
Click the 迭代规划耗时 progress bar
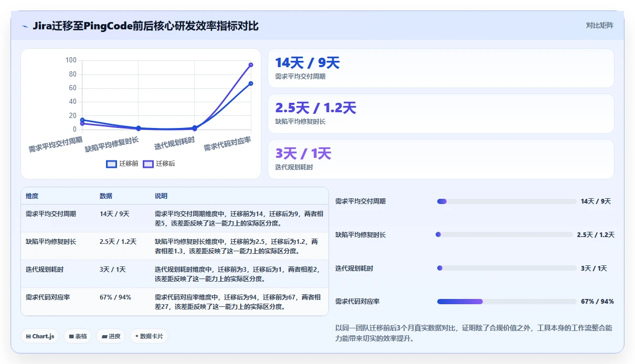(507, 268)
